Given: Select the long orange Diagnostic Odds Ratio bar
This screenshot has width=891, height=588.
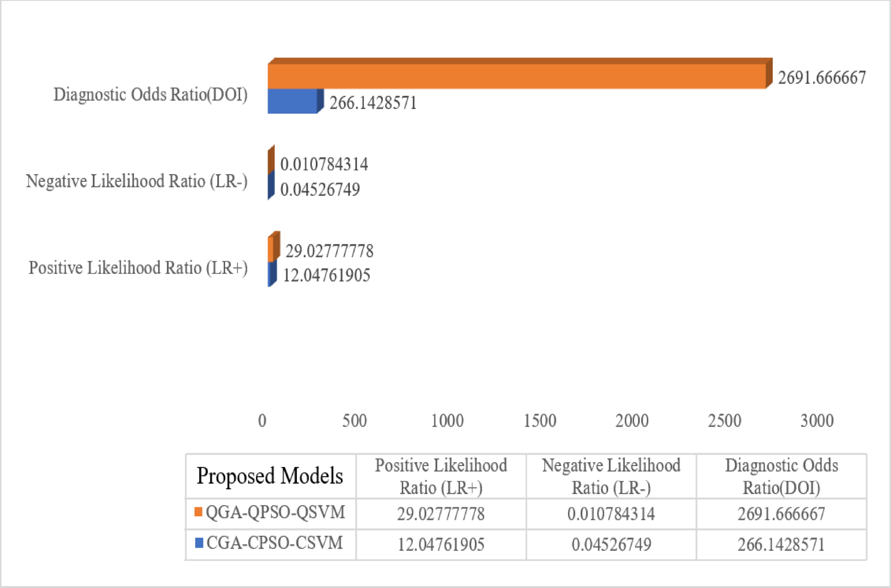Looking at the screenshot, I should (517, 76).
